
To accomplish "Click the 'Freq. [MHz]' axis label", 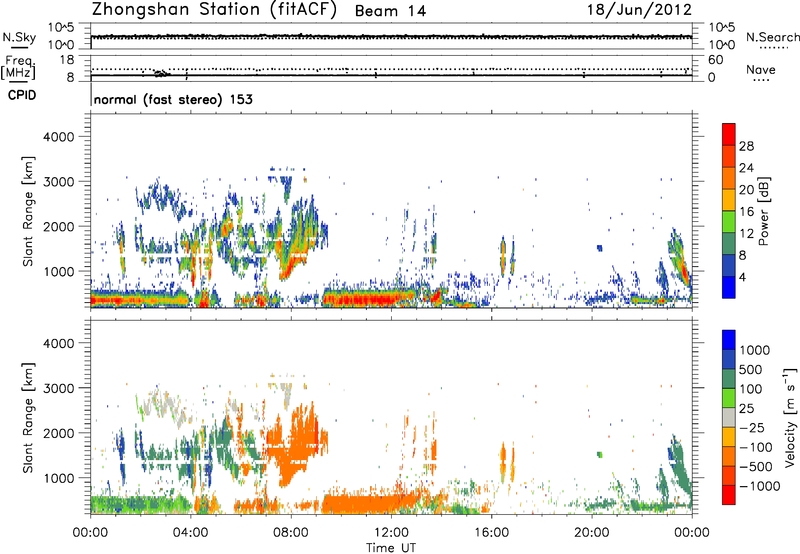I will click(19, 68).
